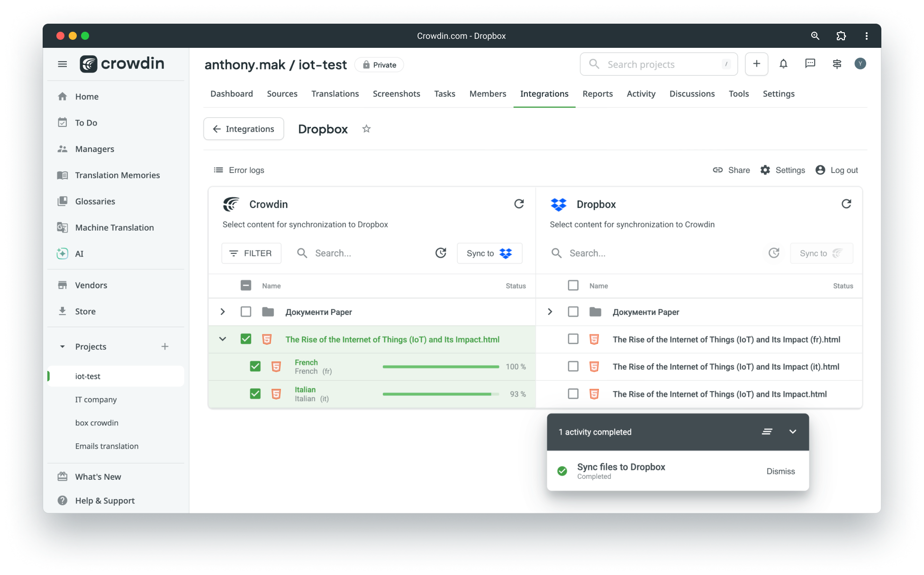Expand the Crowdin Документи Paper folder
This screenshot has width=924, height=575.
pyautogui.click(x=223, y=312)
